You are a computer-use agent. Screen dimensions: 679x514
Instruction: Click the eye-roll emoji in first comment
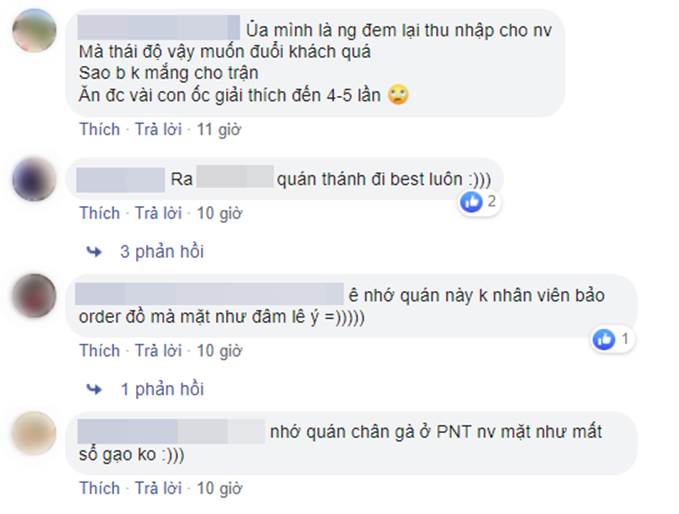(x=398, y=95)
